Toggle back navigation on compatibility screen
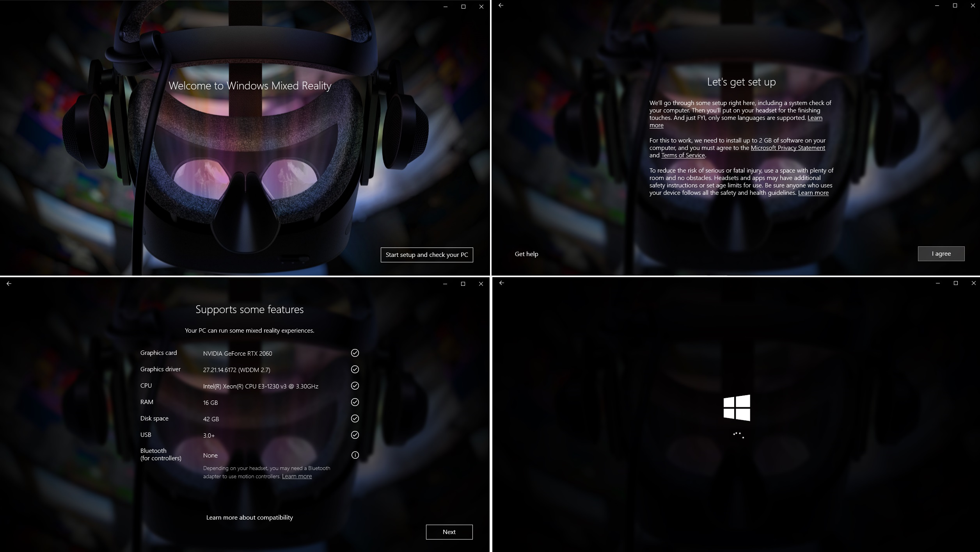The width and height of the screenshot is (980, 552). coord(9,283)
